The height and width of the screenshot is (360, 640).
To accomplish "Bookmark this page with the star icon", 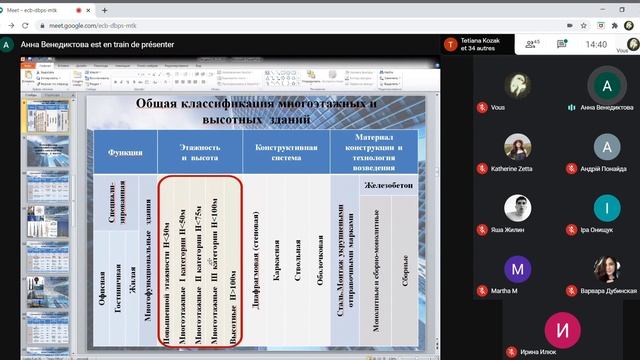I will pos(584,25).
